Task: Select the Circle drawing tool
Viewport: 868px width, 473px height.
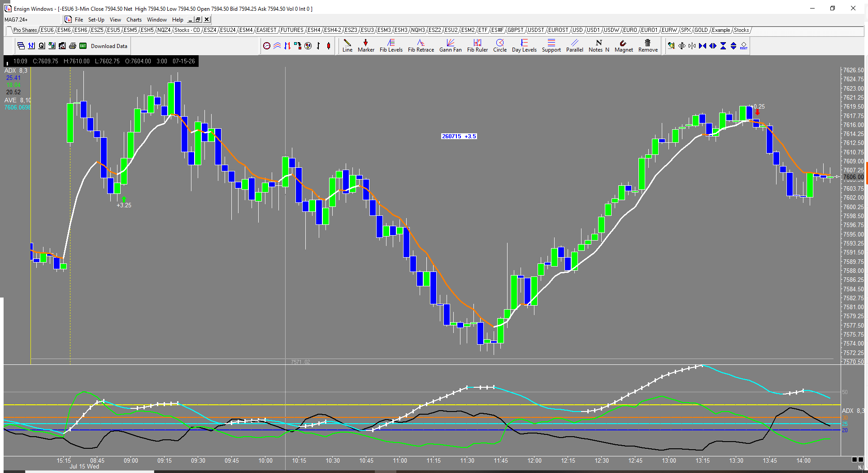Action: tap(500, 46)
